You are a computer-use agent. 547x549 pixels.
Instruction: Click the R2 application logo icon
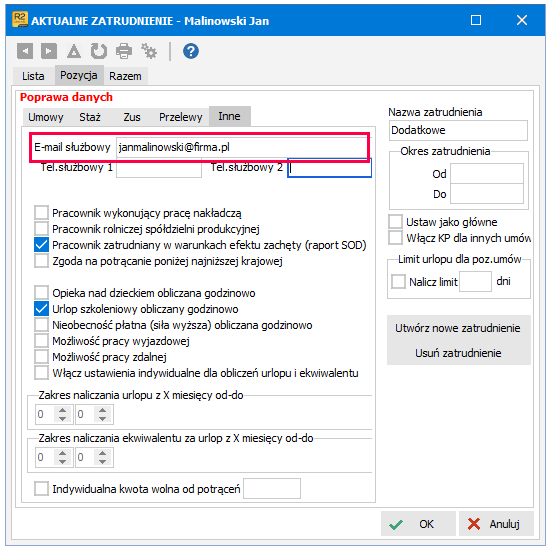[20, 20]
